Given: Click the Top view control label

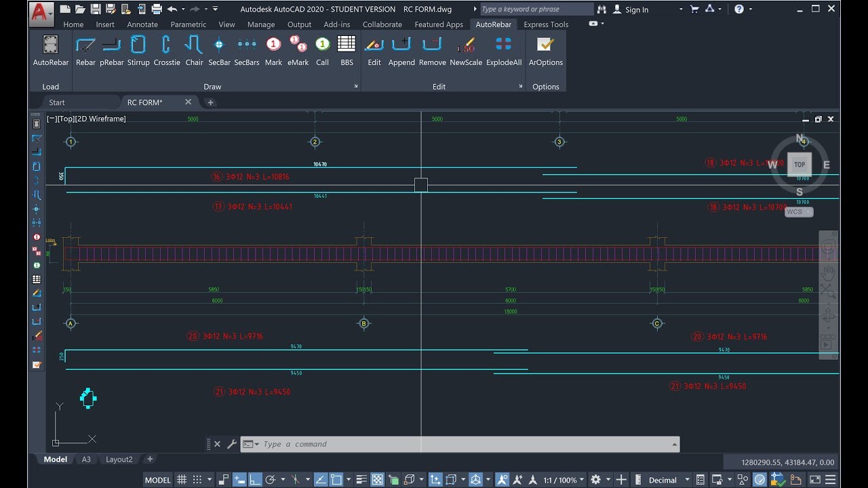Looking at the screenshot, I should pyautogui.click(x=66, y=119).
